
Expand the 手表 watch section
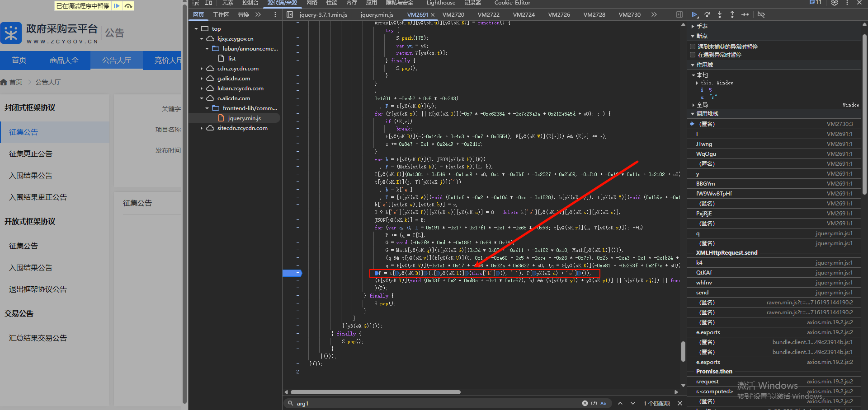[x=693, y=26]
